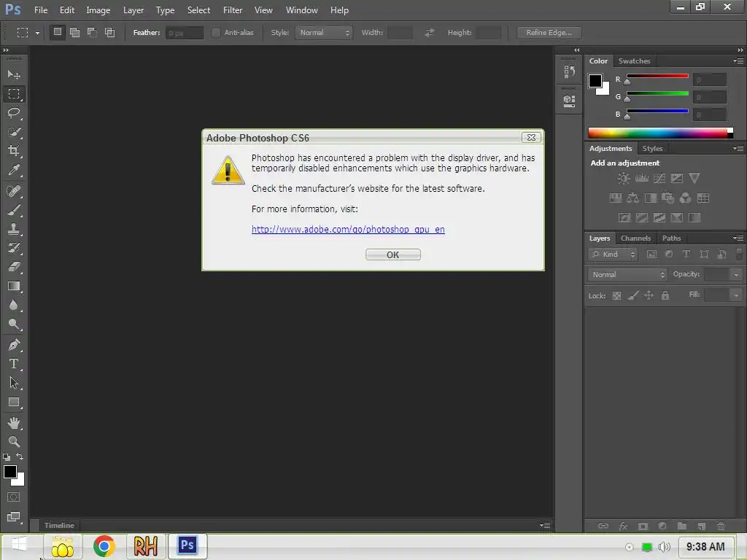This screenshot has height=560, width=747.
Task: Expand the toolbar with double-arrow
Action: [x=6, y=50]
